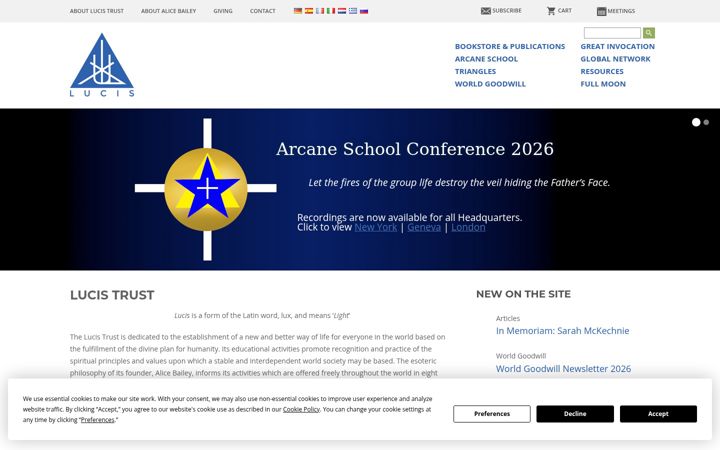Open Great Invocation navigation link
720x450 pixels.
618,46
